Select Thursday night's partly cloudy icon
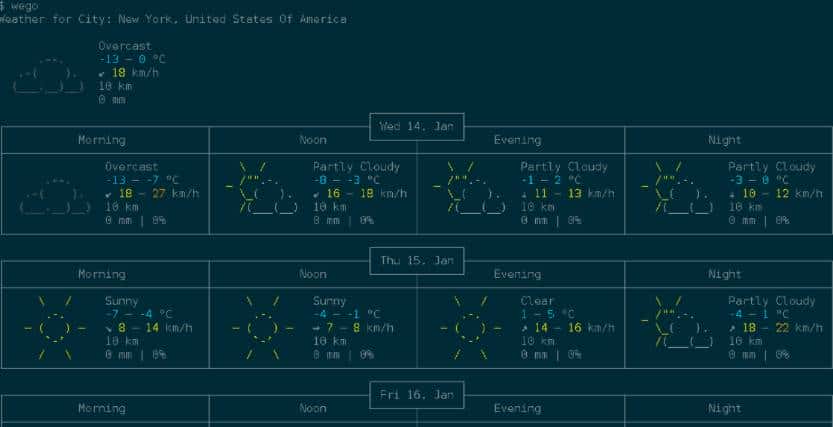 pos(679,321)
